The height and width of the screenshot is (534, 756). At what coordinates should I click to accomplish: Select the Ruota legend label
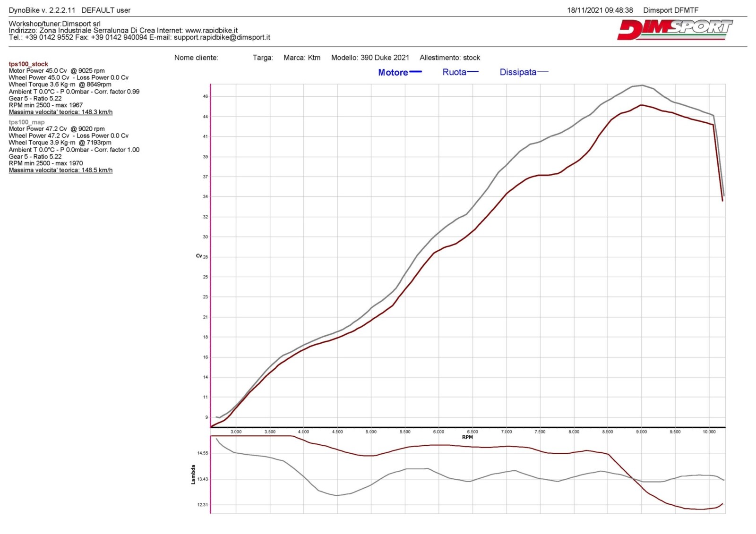(454, 72)
